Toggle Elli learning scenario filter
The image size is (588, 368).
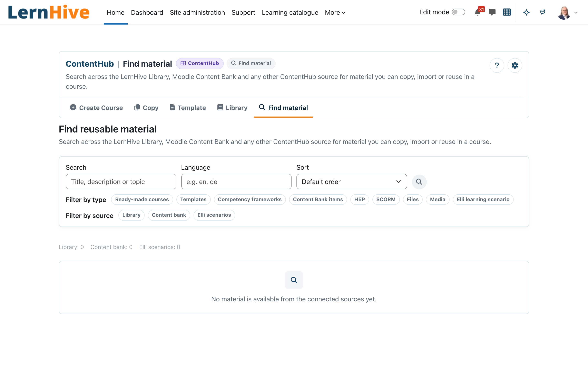[x=483, y=200]
